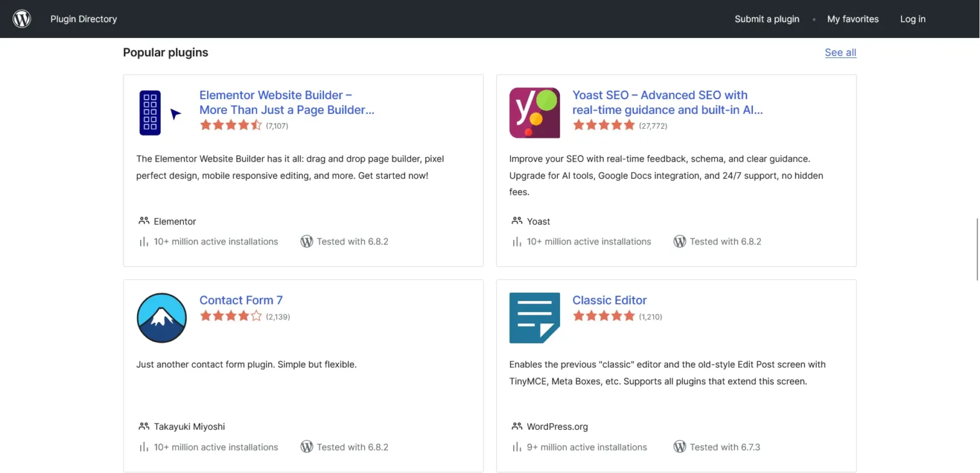Image resolution: width=980 pixels, height=473 pixels.
Task: Click the WordPress logo in header
Action: point(22,19)
